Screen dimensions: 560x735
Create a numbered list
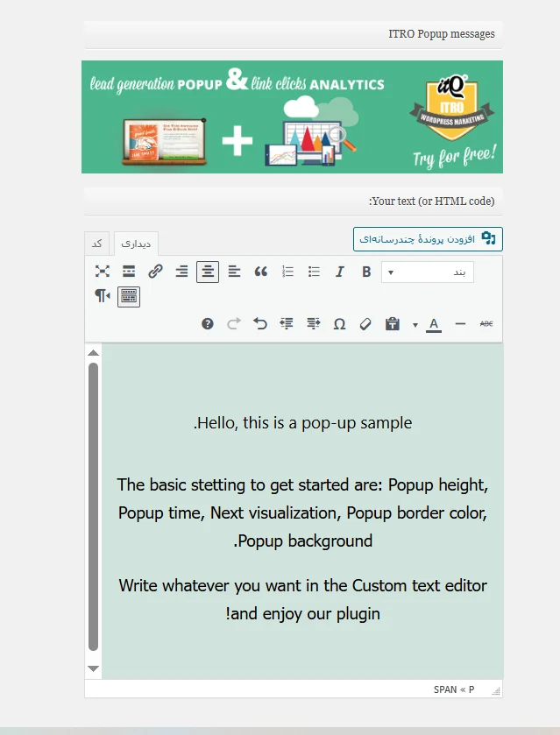pos(287,272)
